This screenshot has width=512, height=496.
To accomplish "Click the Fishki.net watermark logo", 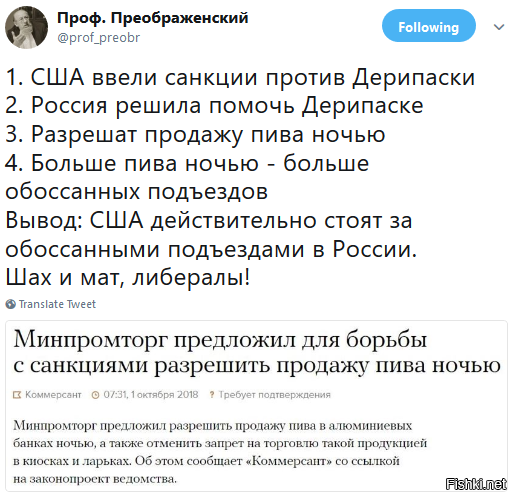I will point(476,484).
